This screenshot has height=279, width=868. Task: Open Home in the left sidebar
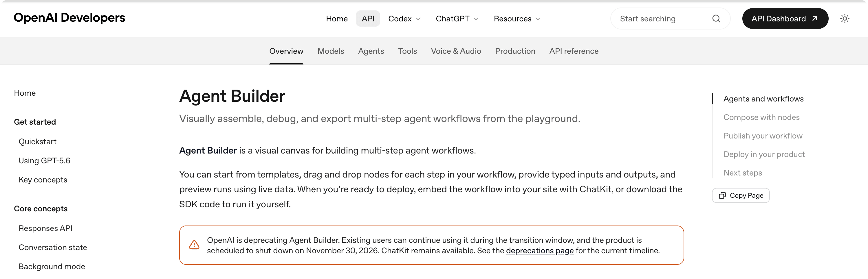click(x=25, y=93)
